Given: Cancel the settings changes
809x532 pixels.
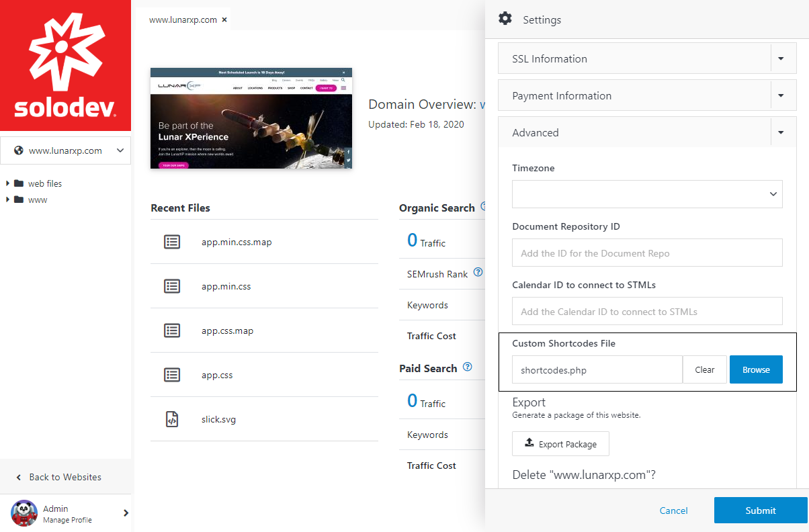Looking at the screenshot, I should pos(673,511).
